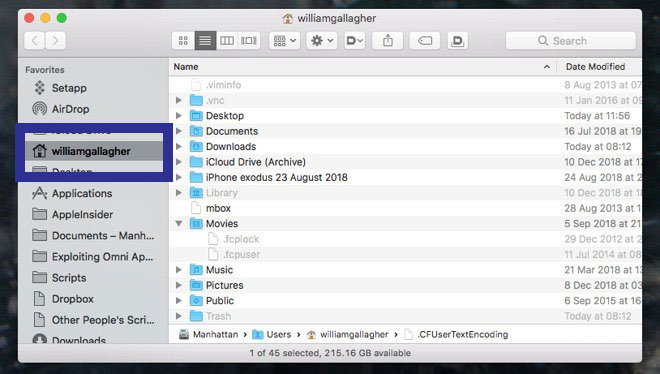The width and height of the screenshot is (660, 374).
Task: Go back with the left arrow button
Action: 35,41
